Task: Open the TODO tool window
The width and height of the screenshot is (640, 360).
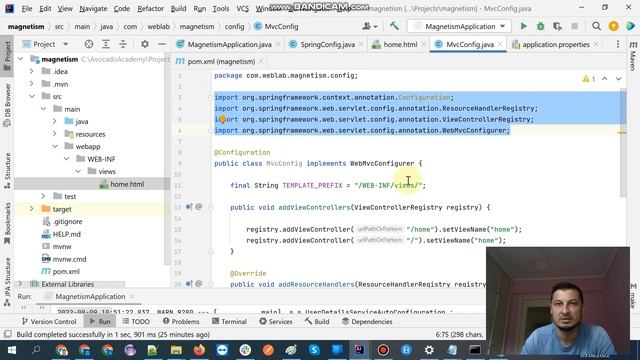Action: [136, 322]
